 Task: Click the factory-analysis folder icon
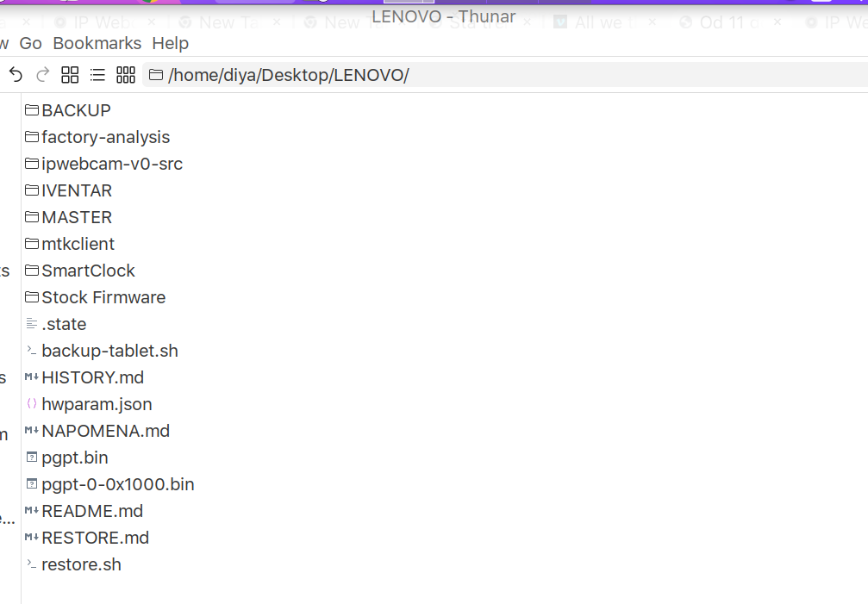click(x=32, y=137)
